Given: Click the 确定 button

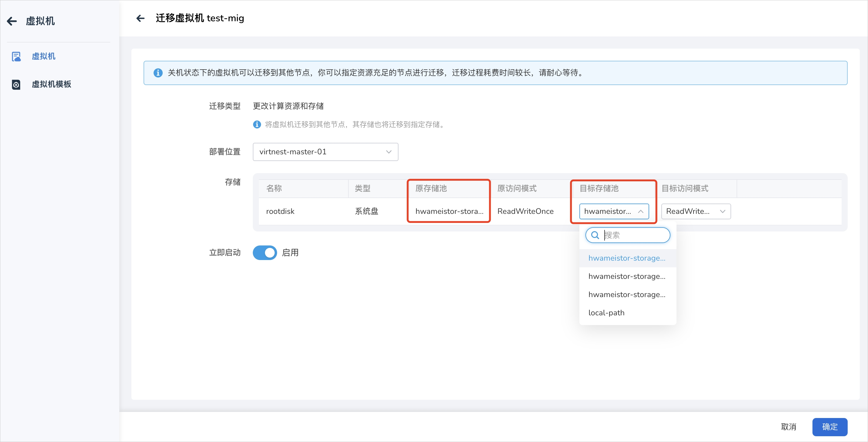Looking at the screenshot, I should pyautogui.click(x=829, y=427).
